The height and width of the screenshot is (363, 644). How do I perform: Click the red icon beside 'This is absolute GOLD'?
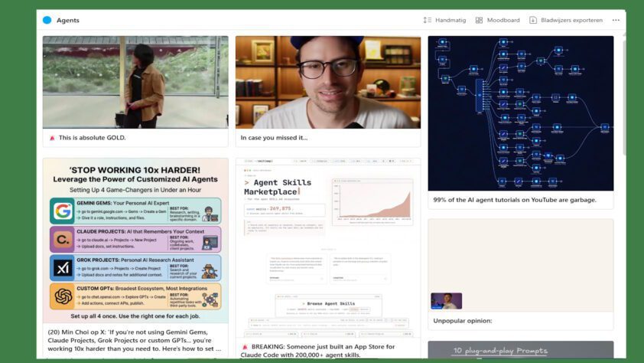click(52, 138)
